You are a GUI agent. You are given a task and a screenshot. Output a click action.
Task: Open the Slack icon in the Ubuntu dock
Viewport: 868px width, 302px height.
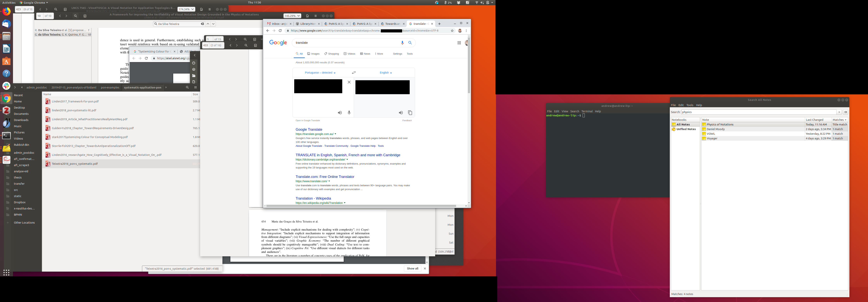click(6, 86)
